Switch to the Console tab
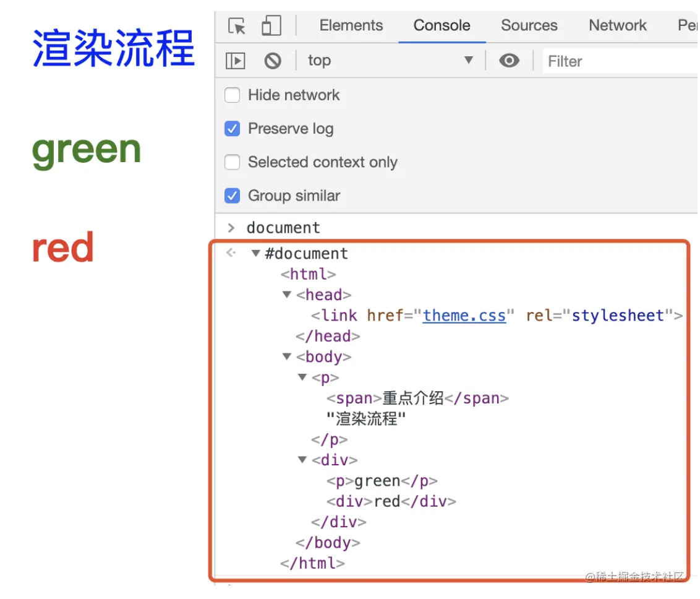 442,25
